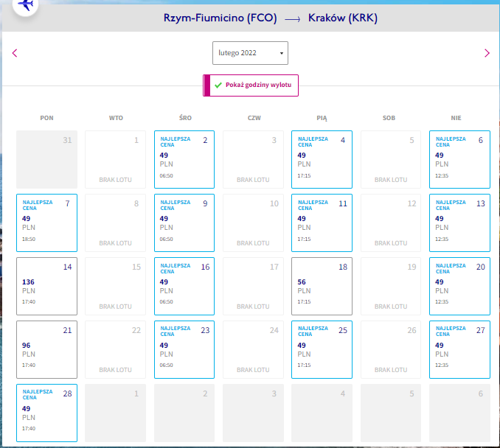
Task: Click the CZW weekday header
Action: click(254, 118)
